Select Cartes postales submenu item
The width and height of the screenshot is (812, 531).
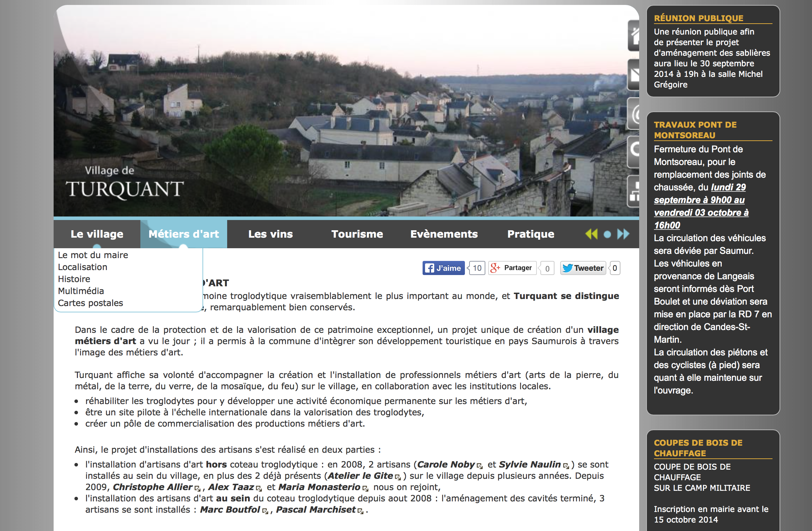coord(90,303)
